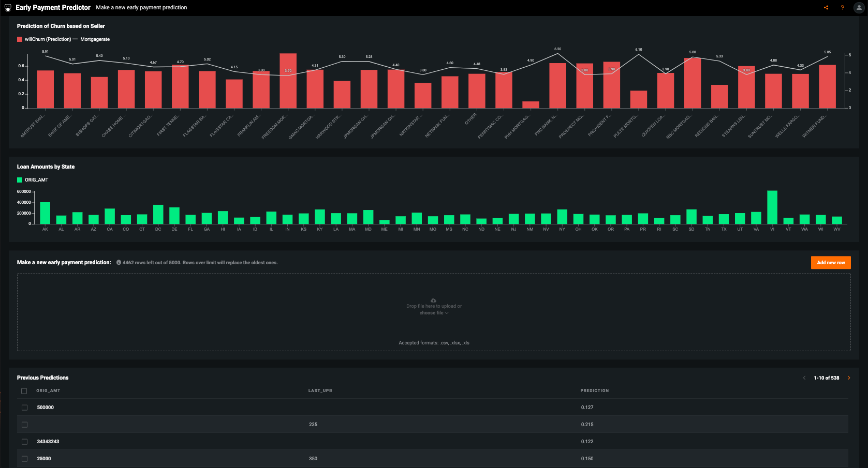Image resolution: width=868 pixels, height=468 pixels.
Task: Open the share icon in header
Action: pyautogui.click(x=826, y=8)
